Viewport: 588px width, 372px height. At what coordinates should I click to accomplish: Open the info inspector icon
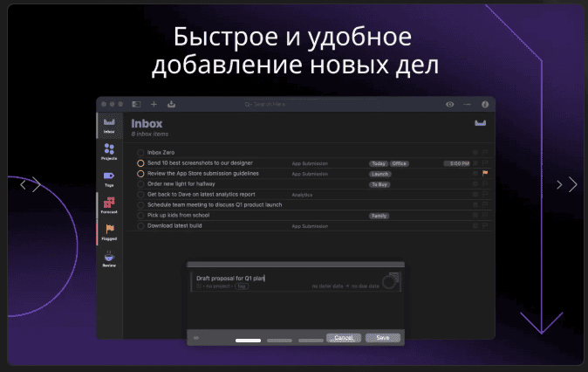(x=485, y=105)
